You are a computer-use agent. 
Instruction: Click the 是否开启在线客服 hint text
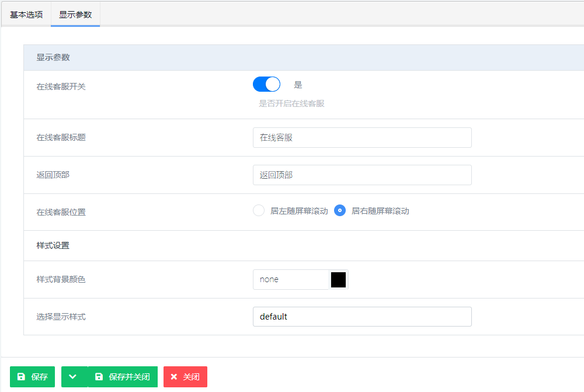point(291,103)
